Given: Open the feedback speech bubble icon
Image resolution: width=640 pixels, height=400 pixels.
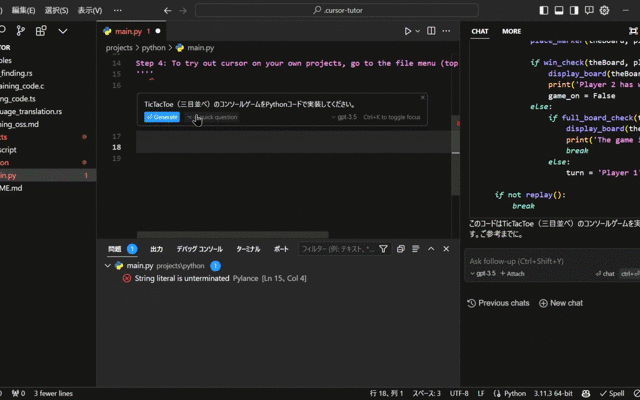Looking at the screenshot, I should (x=589, y=11).
